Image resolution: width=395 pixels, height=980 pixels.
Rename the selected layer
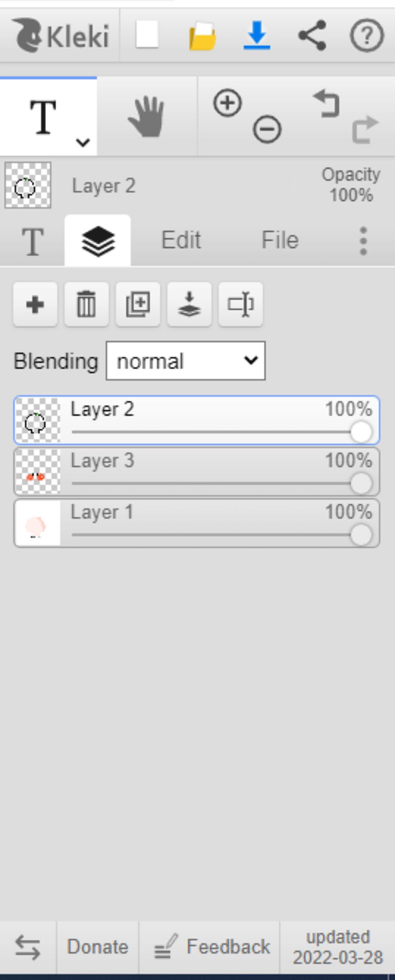click(241, 305)
